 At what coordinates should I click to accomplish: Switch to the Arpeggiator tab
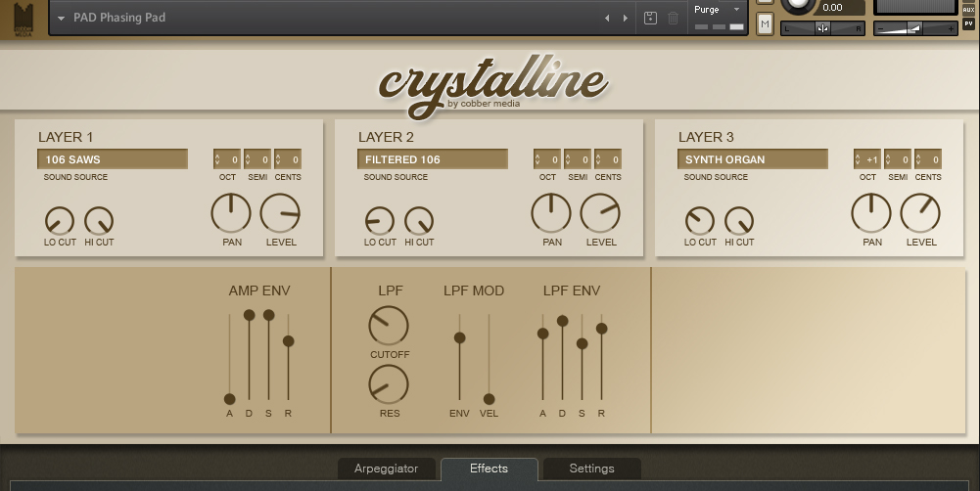pyautogui.click(x=387, y=469)
